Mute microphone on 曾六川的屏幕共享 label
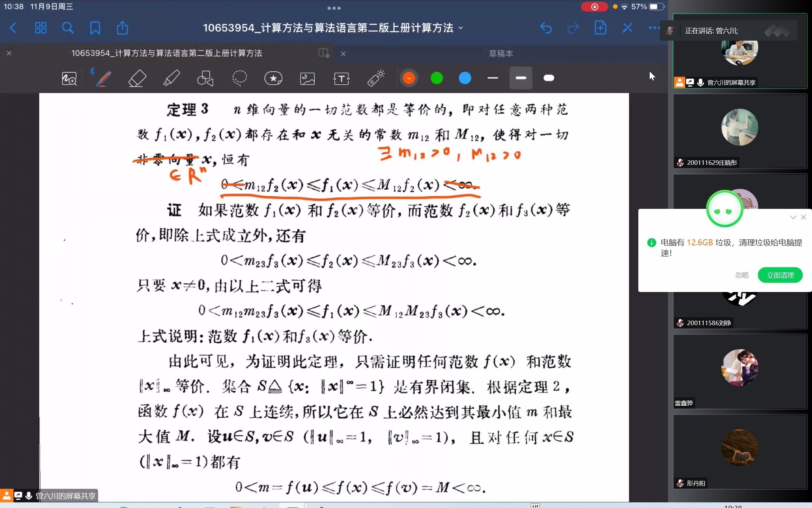The height and width of the screenshot is (508, 812). [x=700, y=82]
